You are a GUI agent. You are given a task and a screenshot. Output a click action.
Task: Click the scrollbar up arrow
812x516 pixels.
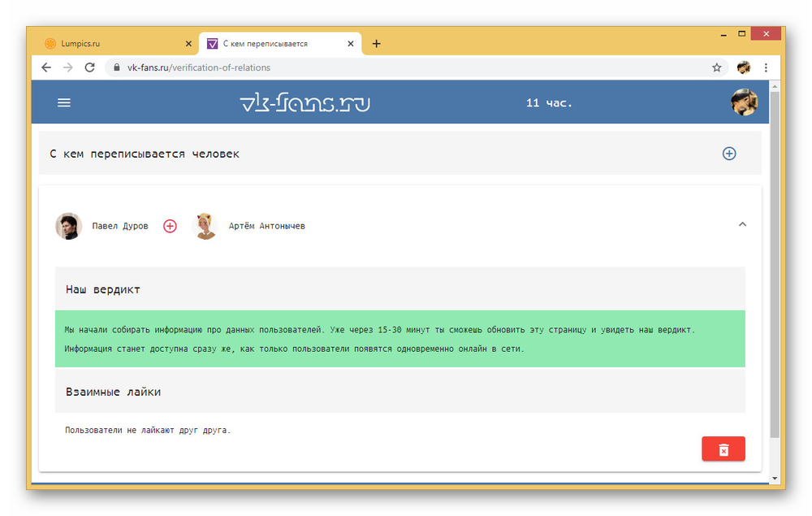point(775,85)
